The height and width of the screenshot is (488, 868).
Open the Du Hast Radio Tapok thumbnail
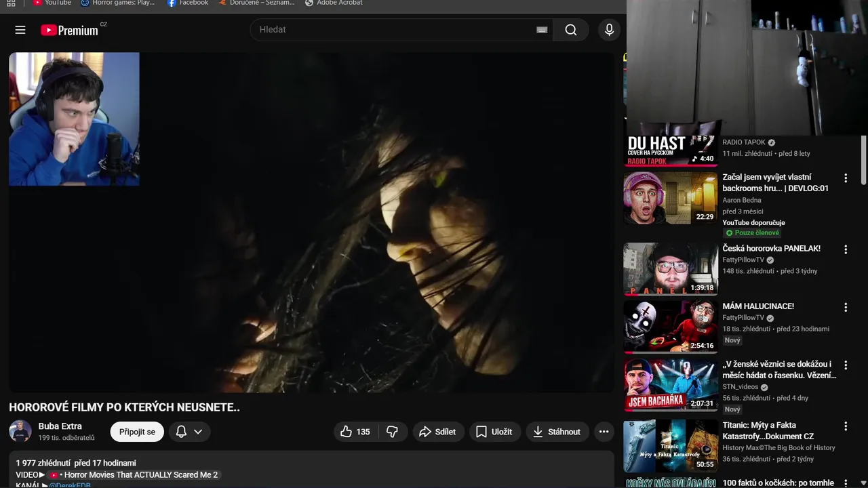[671, 150]
